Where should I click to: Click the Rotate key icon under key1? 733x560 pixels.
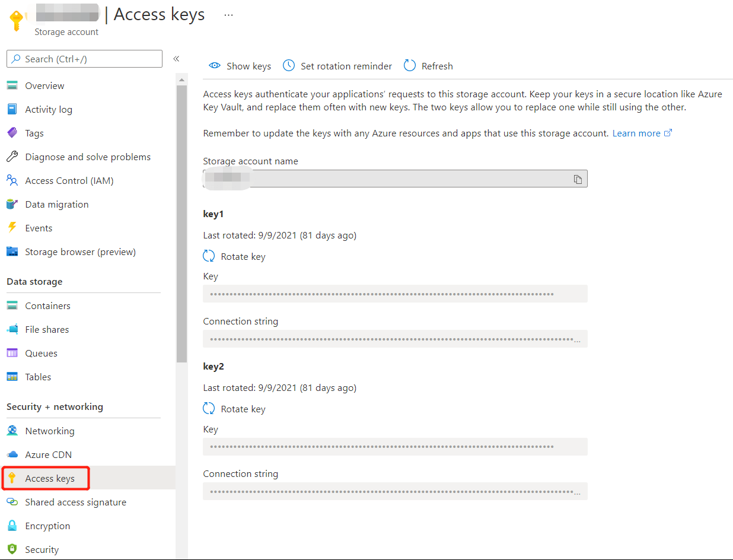209,256
